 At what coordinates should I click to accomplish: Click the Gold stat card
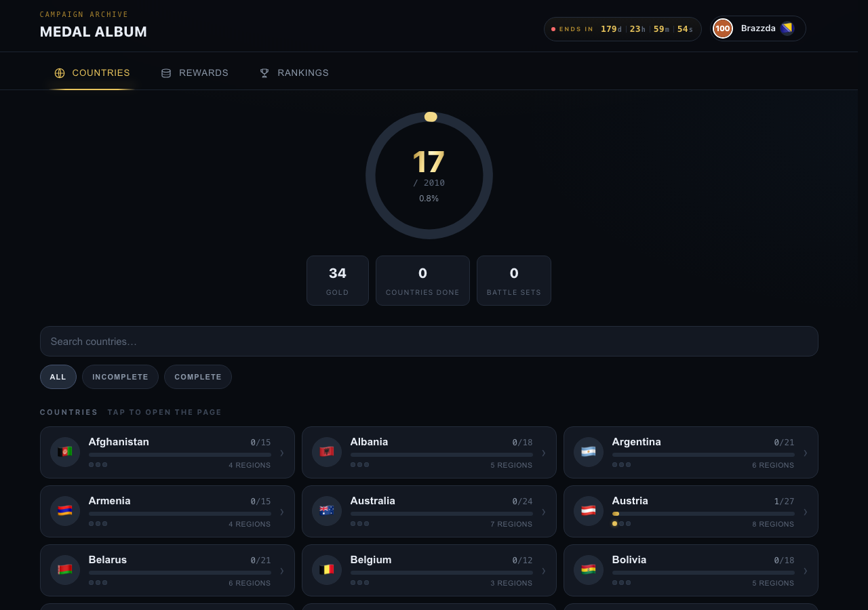click(338, 281)
